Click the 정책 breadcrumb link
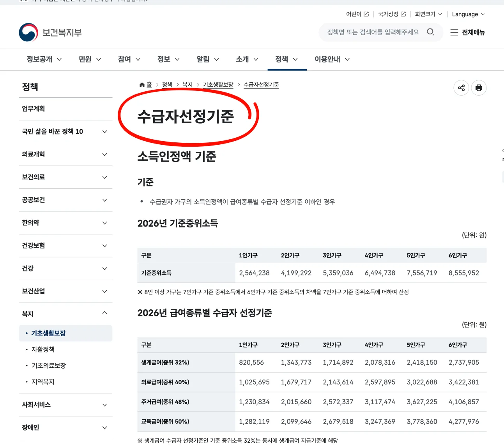This screenshot has width=504, height=447. (x=167, y=85)
